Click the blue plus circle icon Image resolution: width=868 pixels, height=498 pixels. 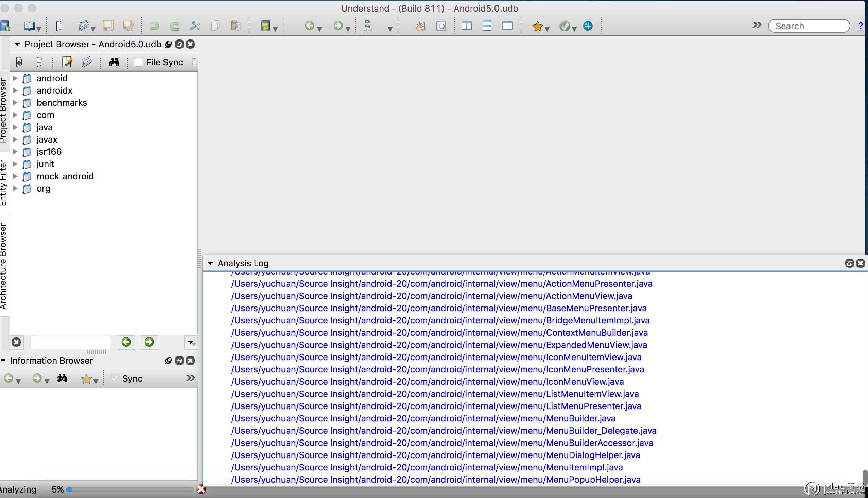(588, 26)
